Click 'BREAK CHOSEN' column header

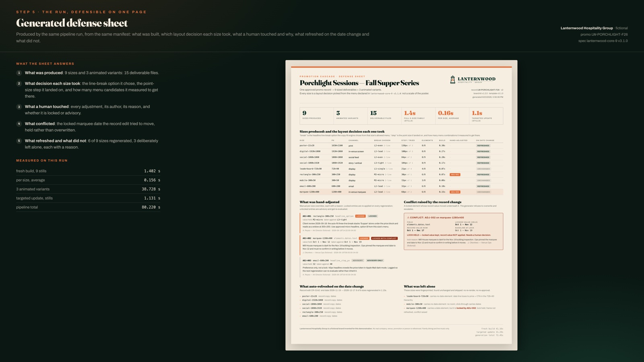(382, 140)
